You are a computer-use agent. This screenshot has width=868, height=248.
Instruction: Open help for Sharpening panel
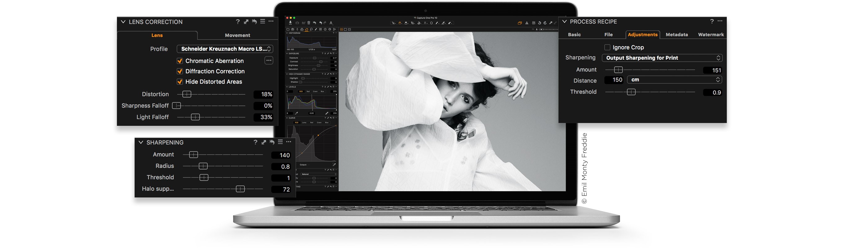(x=255, y=142)
